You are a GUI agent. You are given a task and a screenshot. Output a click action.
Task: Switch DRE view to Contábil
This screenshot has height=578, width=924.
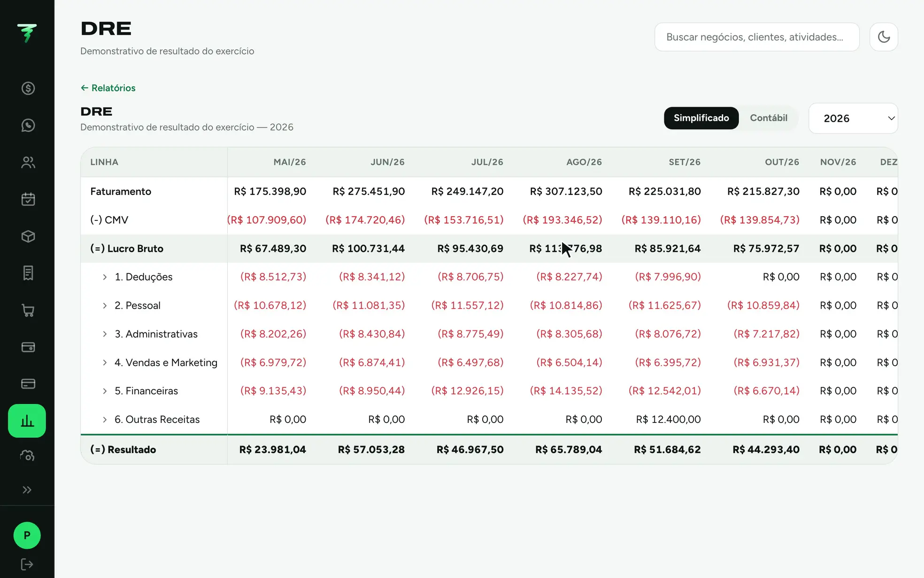[769, 118]
